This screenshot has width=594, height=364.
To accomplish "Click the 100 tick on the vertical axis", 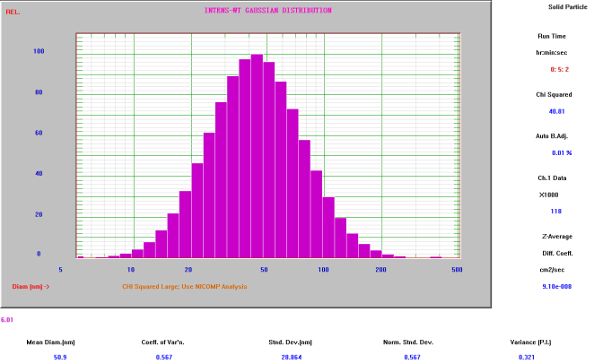I will 39,51.
